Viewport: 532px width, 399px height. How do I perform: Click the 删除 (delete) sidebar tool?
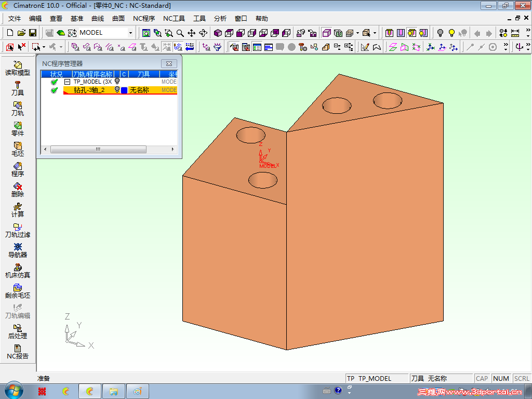coord(18,190)
